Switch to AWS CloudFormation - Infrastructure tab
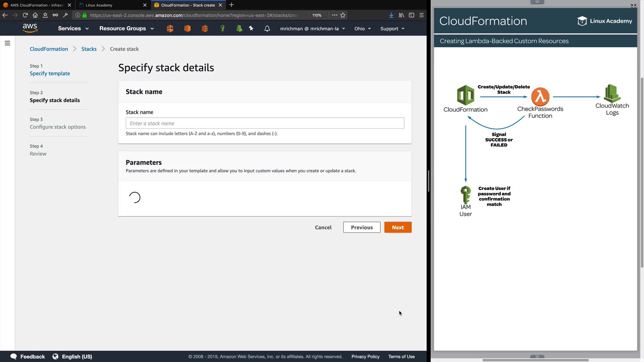This screenshot has width=644, height=362. tap(36, 5)
